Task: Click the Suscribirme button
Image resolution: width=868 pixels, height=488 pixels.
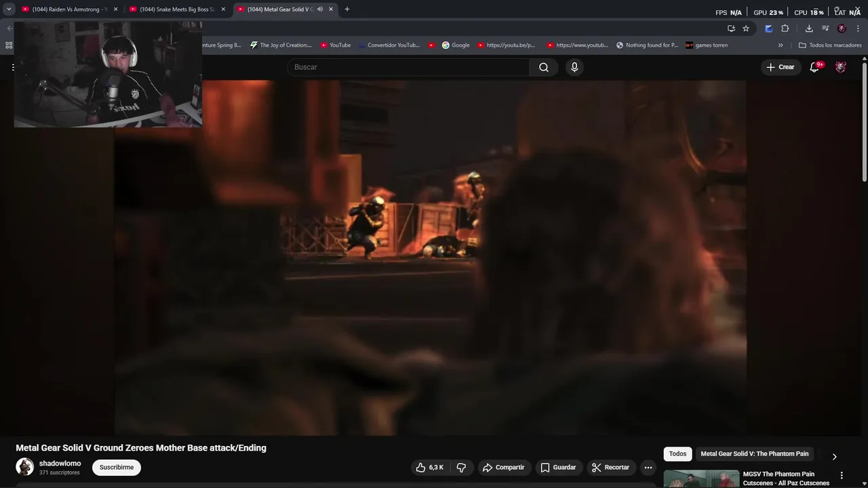Action: 117,467
